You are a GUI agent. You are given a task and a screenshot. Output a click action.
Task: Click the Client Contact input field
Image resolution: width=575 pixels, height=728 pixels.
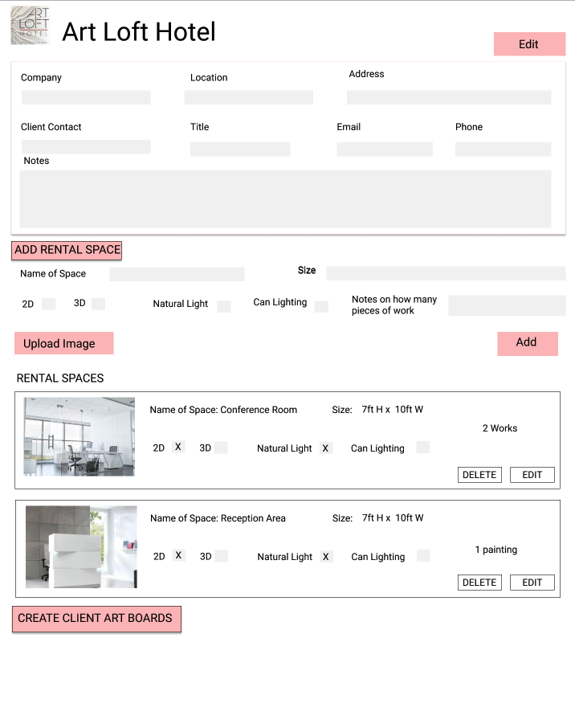(x=86, y=147)
